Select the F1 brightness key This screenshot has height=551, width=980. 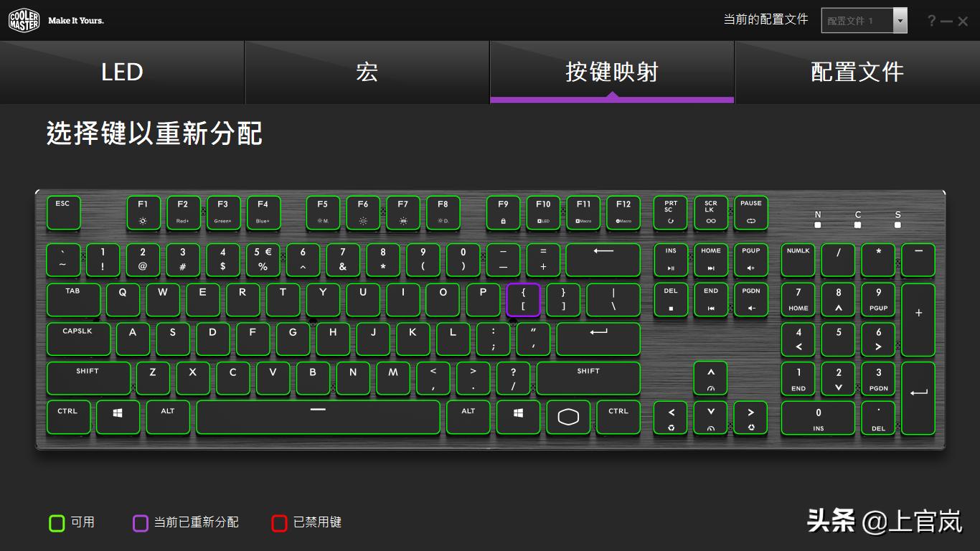point(143,213)
